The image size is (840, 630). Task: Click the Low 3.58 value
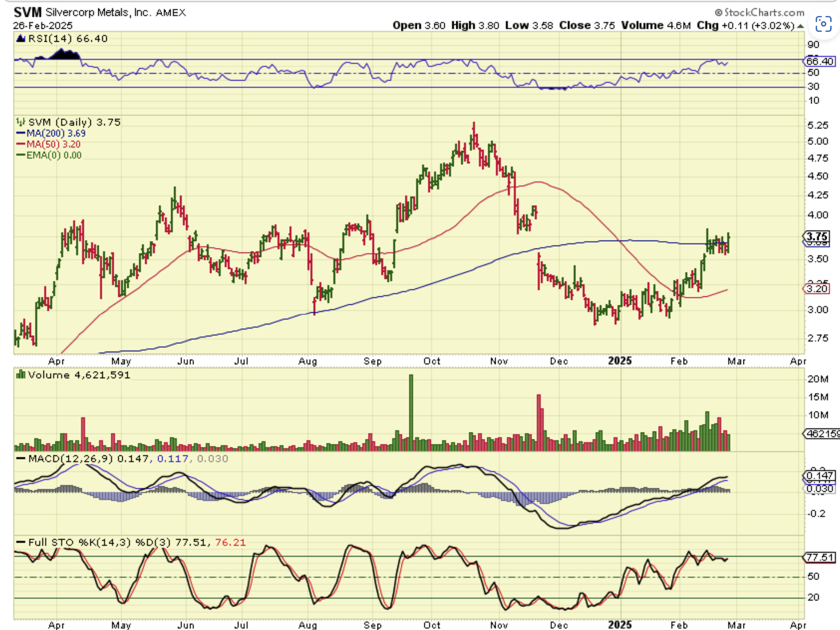click(529, 26)
